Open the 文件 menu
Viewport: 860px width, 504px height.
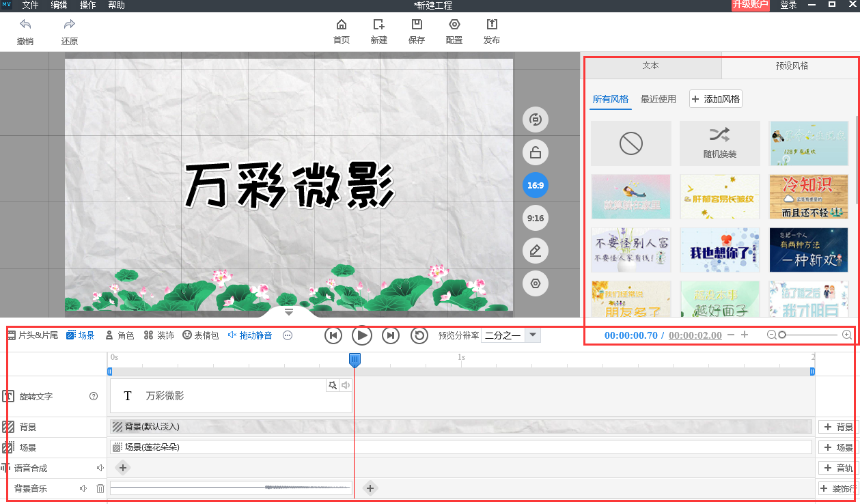pos(30,5)
